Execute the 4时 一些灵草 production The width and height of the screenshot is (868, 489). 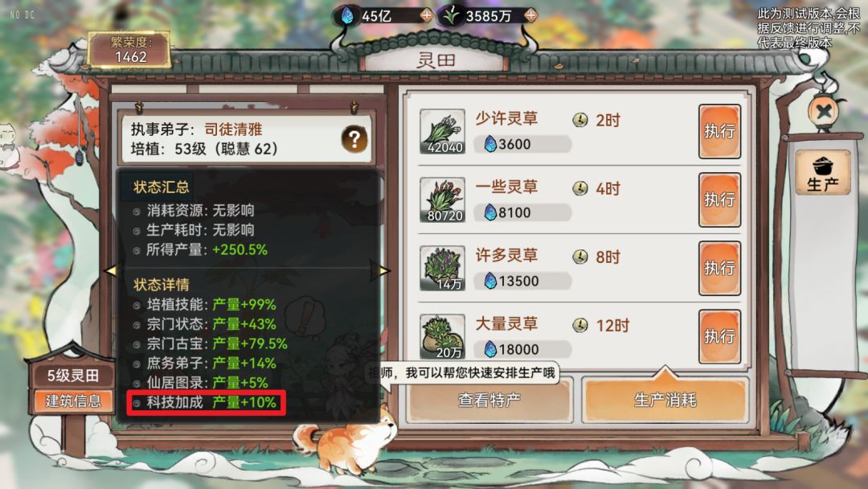tap(719, 200)
